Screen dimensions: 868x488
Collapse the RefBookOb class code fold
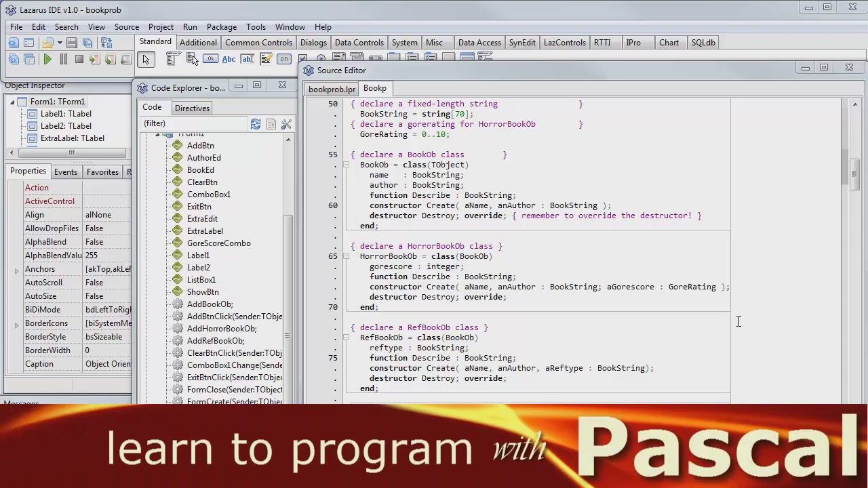(x=345, y=338)
